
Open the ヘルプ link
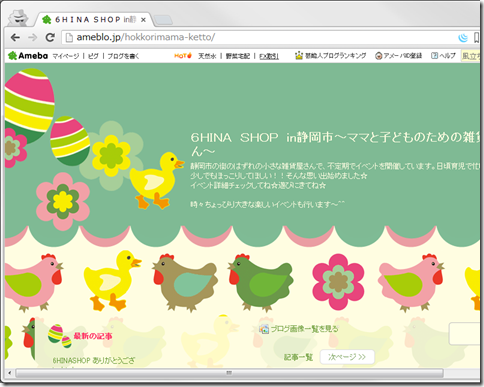pos(447,56)
